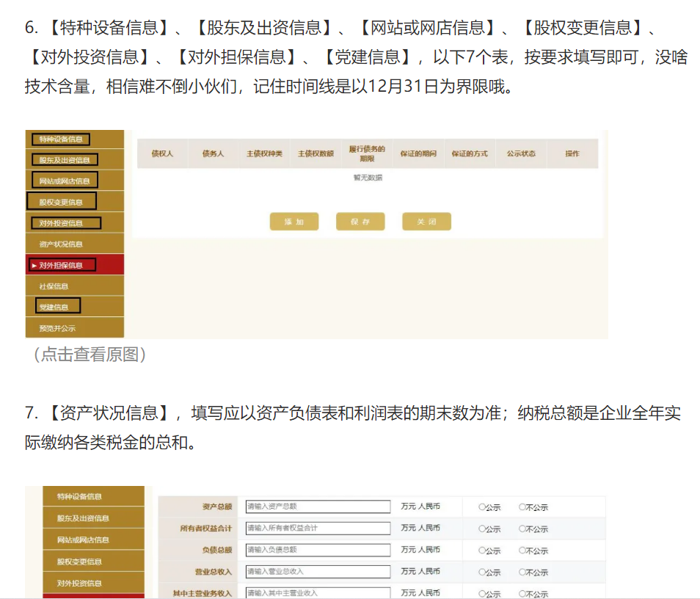Click the 负债总额 row label

point(217,550)
